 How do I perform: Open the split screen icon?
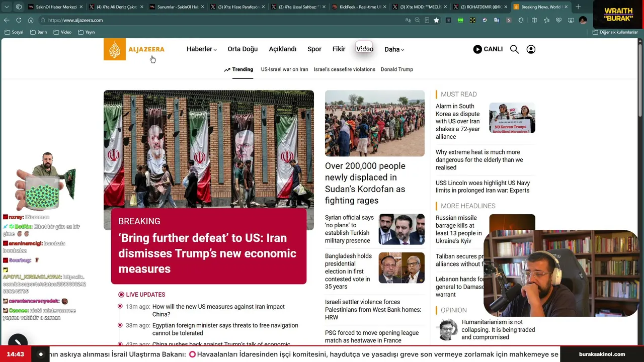click(534, 20)
